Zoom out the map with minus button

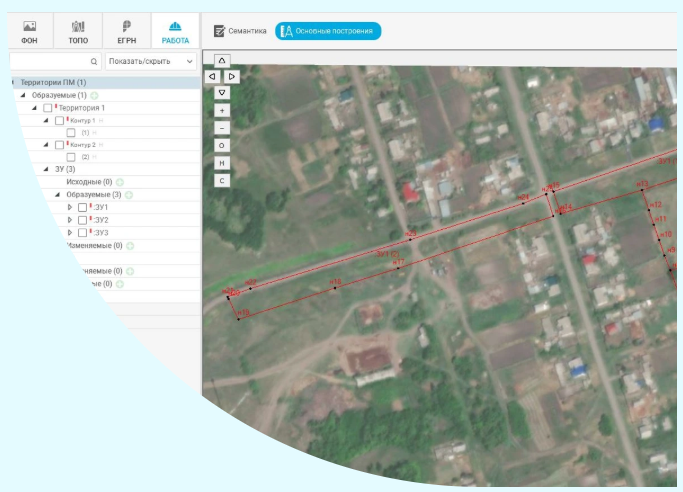[x=222, y=128]
